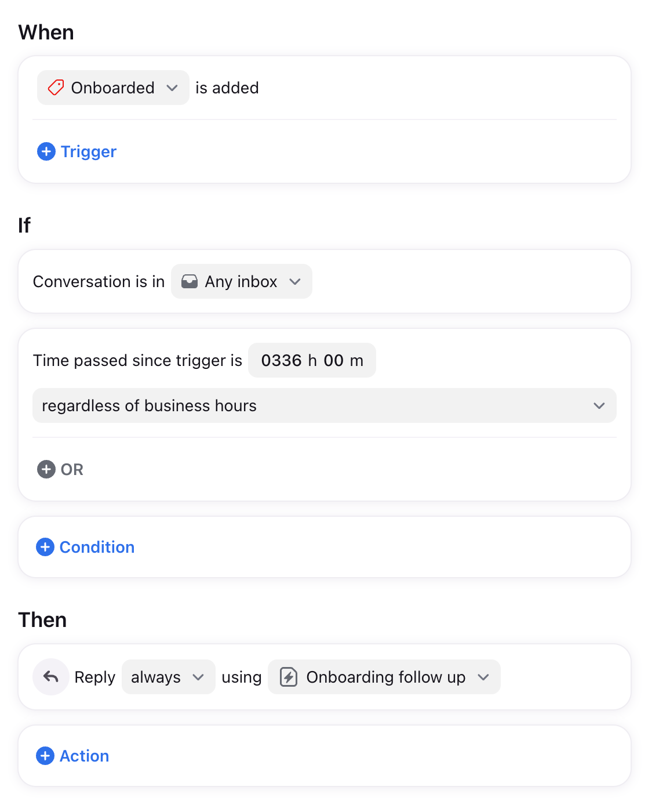
Task: Click the blue plus icon beside Action
Action: (x=45, y=756)
